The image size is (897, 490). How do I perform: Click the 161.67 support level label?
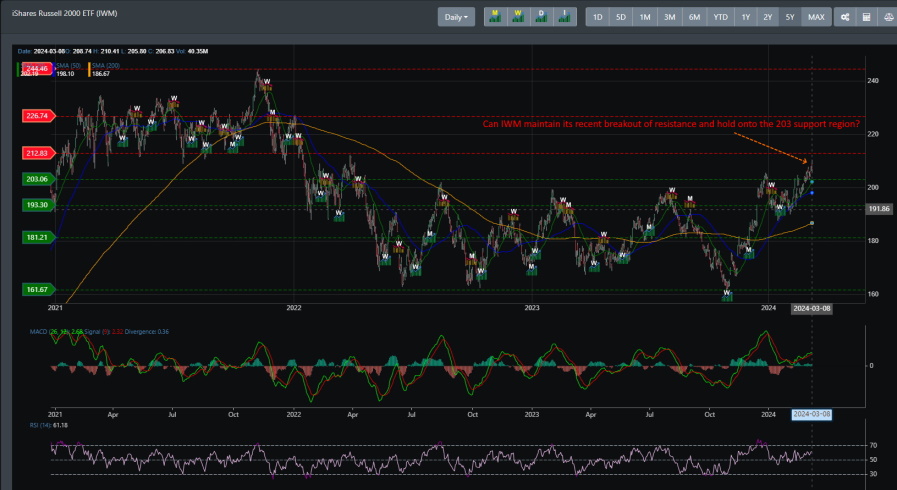pos(38,289)
